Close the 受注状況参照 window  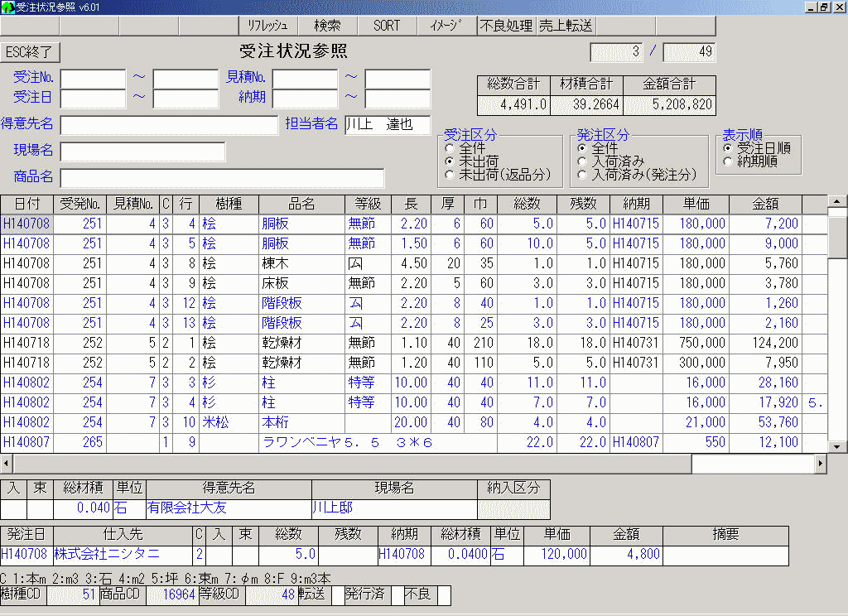click(839, 7)
